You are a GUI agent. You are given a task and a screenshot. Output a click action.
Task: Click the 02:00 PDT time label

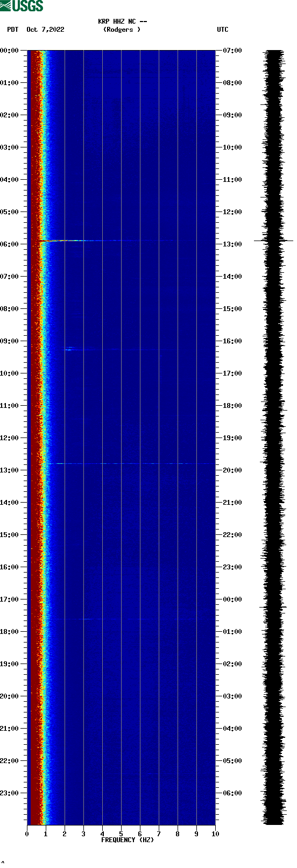[10, 115]
